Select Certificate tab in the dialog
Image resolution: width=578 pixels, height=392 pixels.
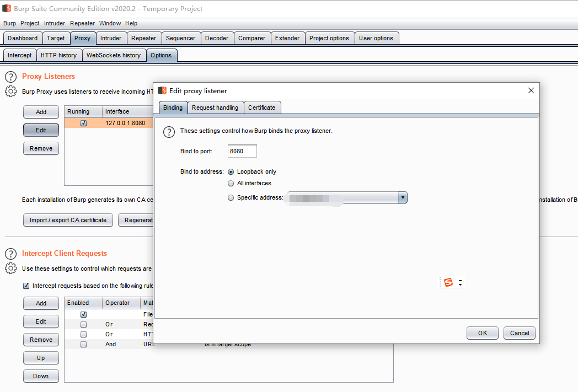(x=262, y=108)
